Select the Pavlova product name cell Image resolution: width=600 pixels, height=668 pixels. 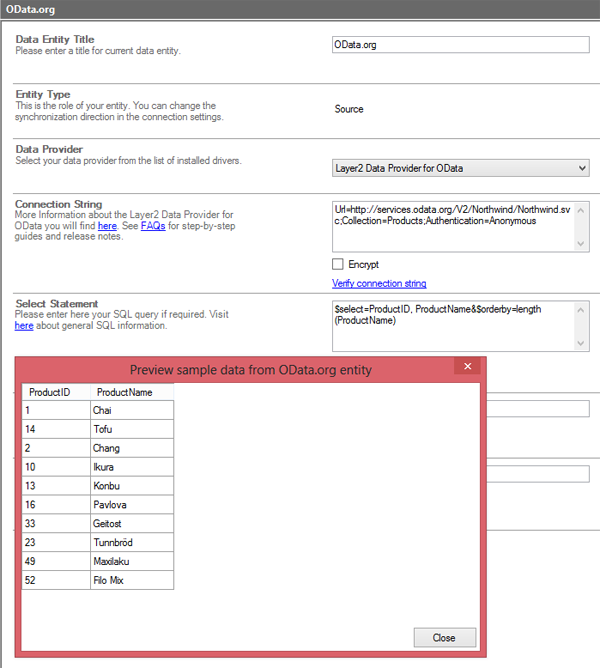(131, 505)
